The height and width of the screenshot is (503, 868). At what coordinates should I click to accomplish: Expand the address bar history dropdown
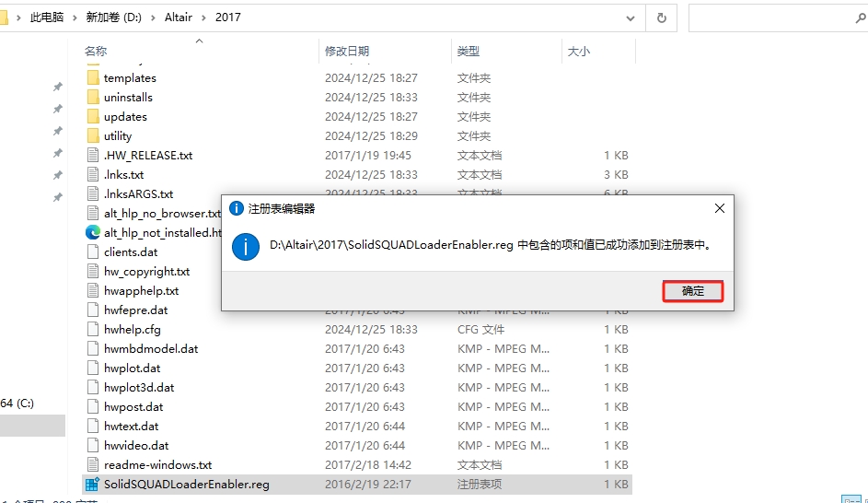point(631,18)
